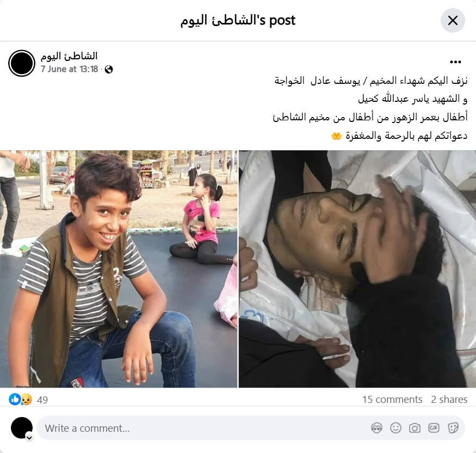
Task: Close the post dialog
Action: [453, 21]
